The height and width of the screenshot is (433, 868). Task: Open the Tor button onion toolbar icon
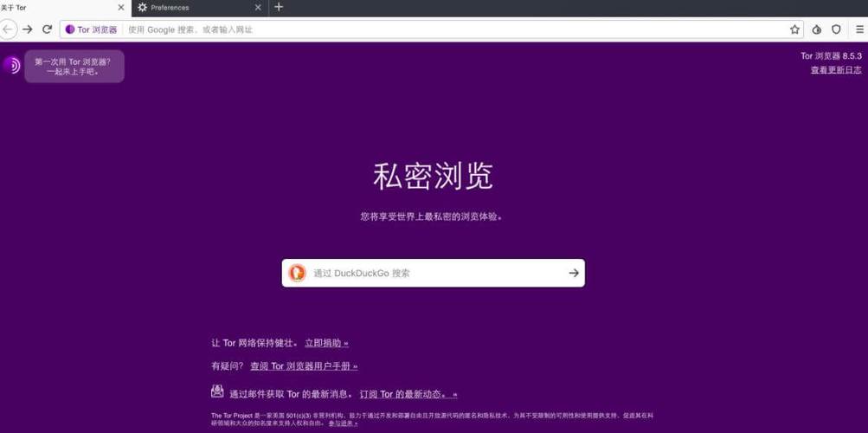pos(817,29)
